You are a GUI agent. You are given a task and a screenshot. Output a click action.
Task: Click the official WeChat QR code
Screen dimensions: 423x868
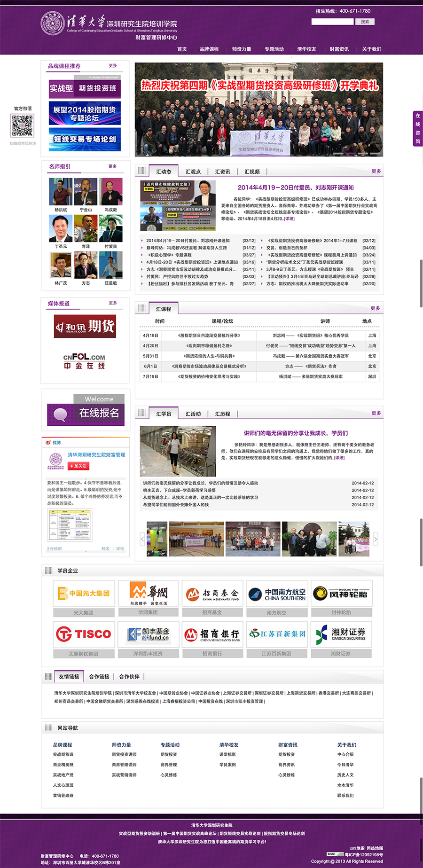(x=23, y=125)
